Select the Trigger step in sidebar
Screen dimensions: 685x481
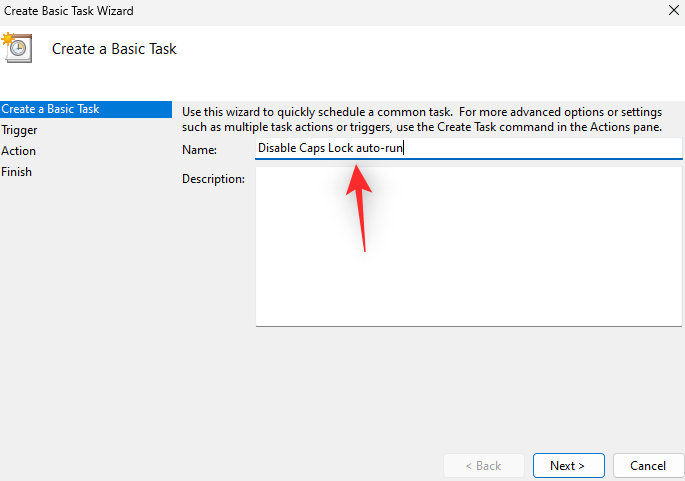19,130
